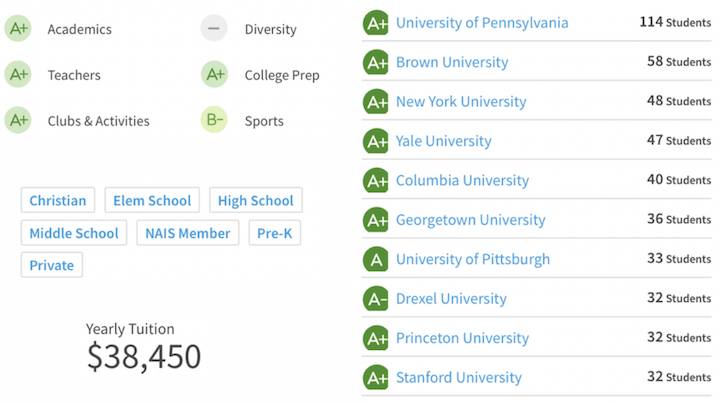Click the A+ grade badge for Teachers
The image size is (720, 403).
click(18, 74)
